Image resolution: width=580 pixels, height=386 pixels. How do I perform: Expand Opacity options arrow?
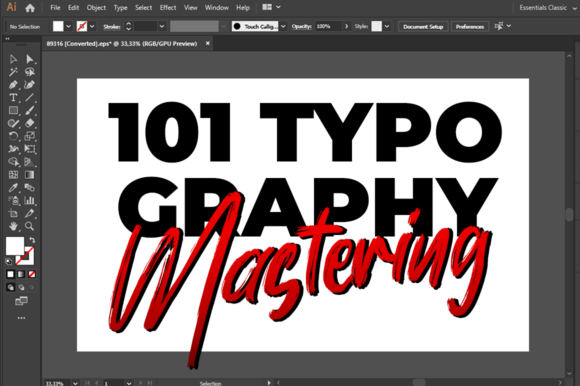point(346,26)
